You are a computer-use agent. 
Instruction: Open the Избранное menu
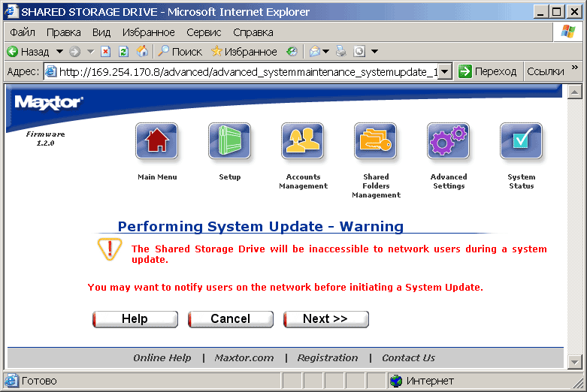[149, 32]
